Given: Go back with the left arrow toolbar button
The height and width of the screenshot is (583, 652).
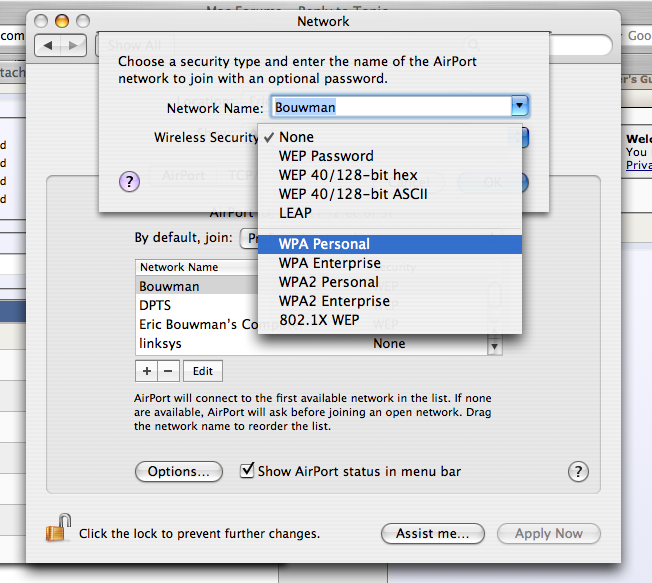Looking at the screenshot, I should point(48,45).
